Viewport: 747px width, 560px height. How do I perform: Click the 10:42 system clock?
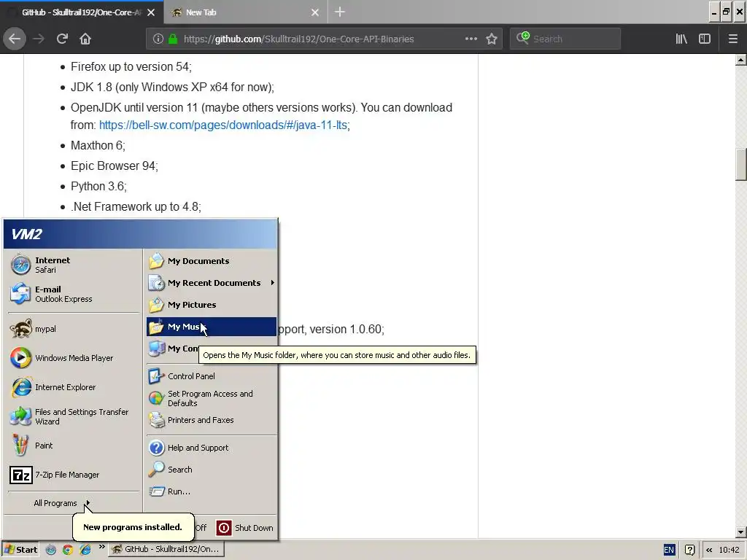[x=729, y=550]
